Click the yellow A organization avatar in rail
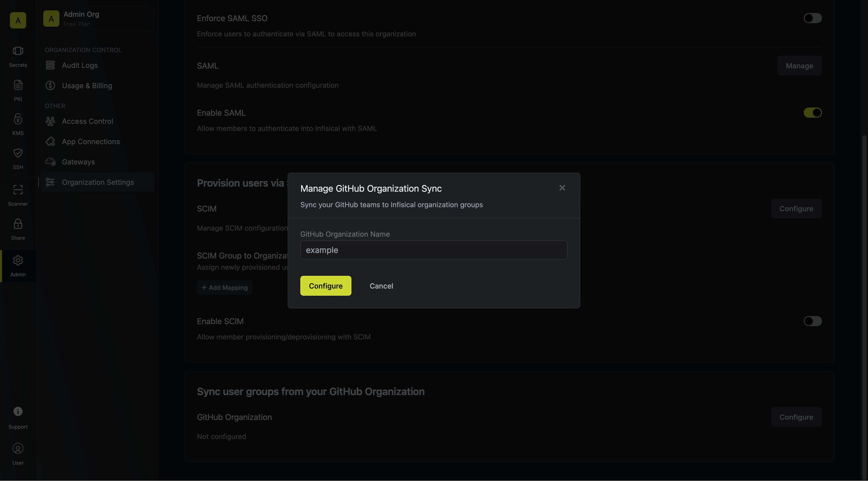This screenshot has height=481, width=868. coord(18,20)
